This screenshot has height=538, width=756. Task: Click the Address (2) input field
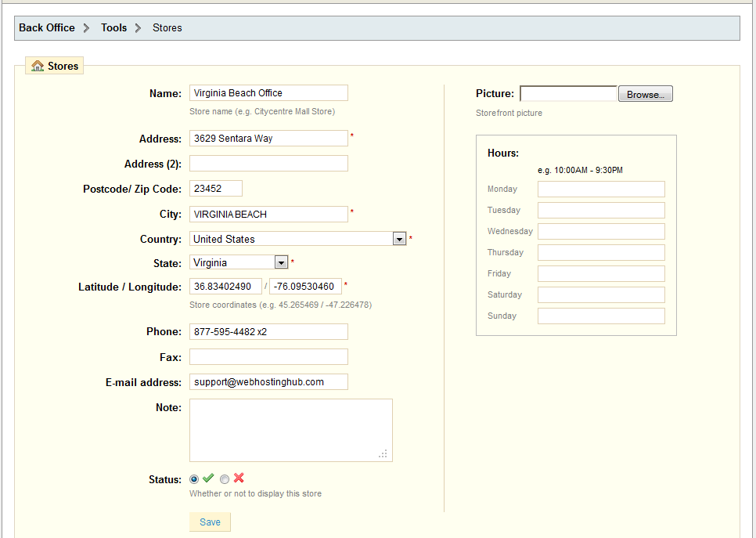[268, 163]
